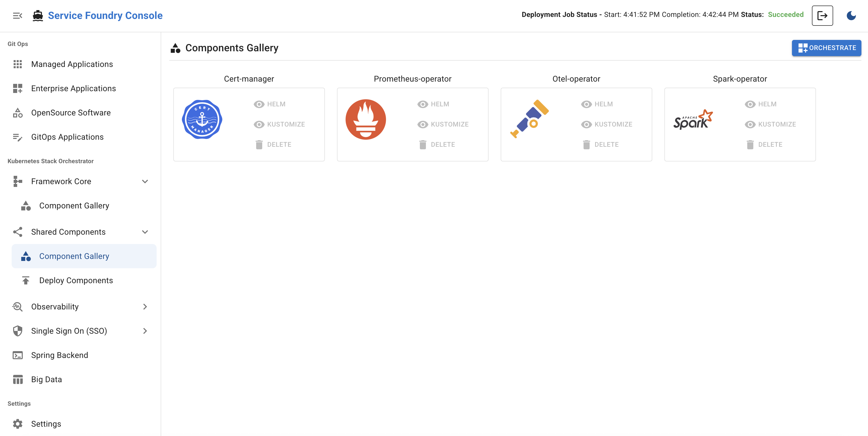Click the Otel-operator card title
868x436 pixels.
576,79
